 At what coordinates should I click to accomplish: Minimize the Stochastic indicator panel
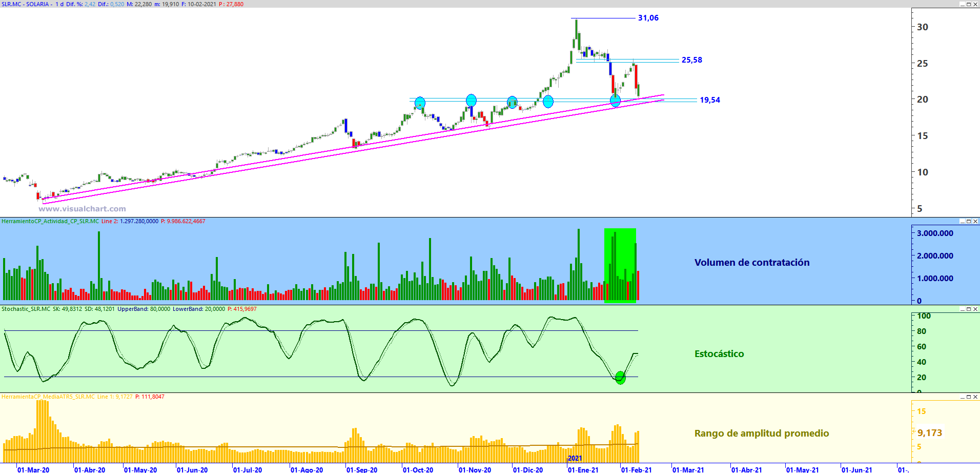(962, 309)
